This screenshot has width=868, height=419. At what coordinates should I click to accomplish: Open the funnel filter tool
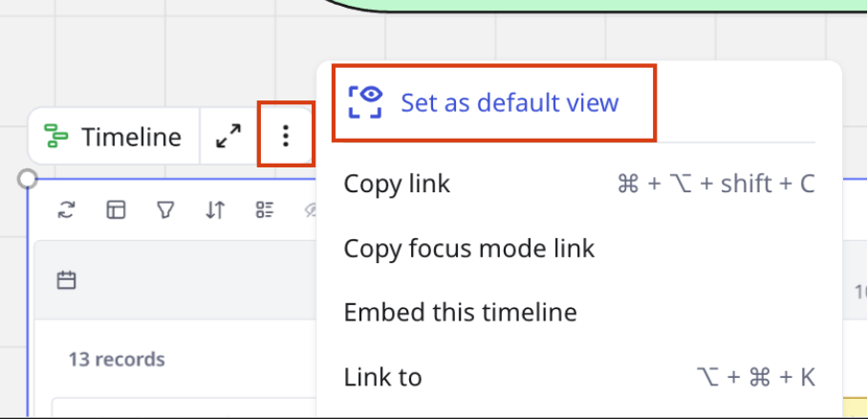[165, 210]
